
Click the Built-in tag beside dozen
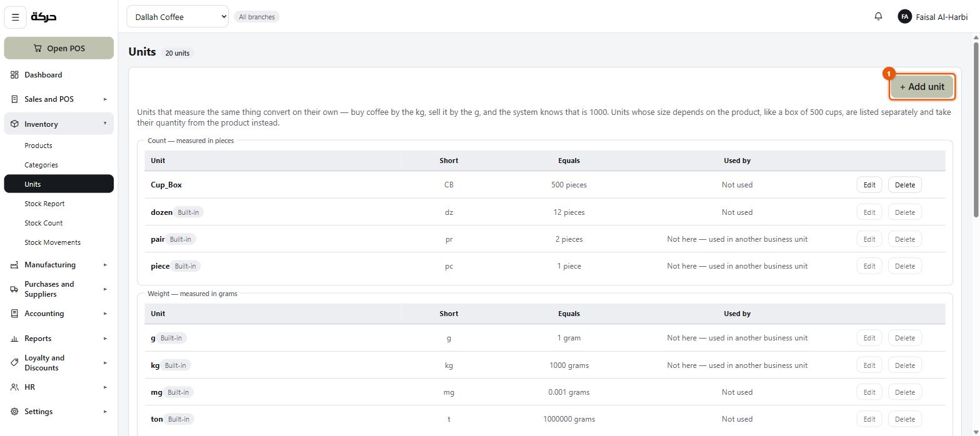coord(188,212)
